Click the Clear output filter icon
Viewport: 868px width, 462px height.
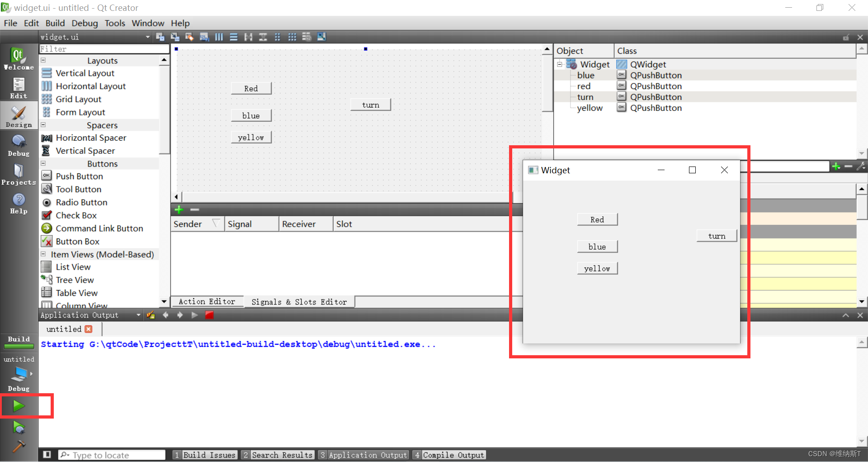point(151,315)
